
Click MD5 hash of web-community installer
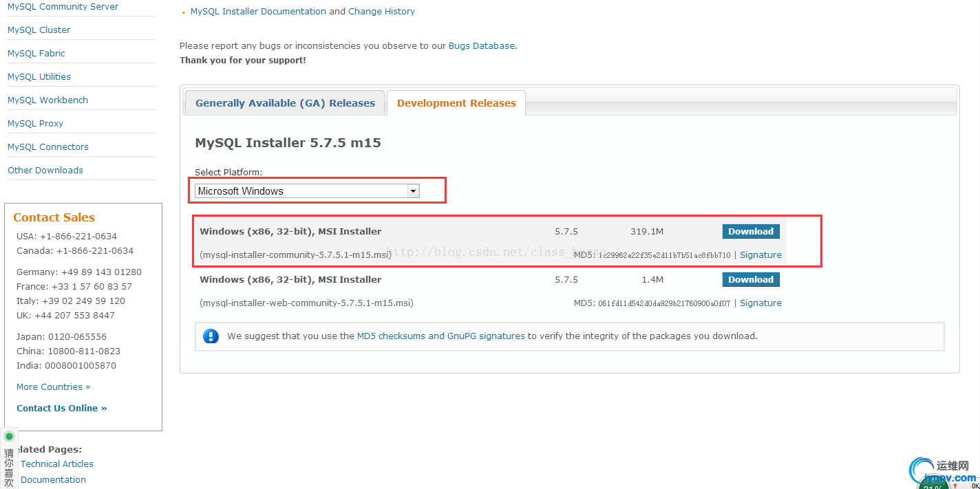pyautogui.click(x=664, y=303)
